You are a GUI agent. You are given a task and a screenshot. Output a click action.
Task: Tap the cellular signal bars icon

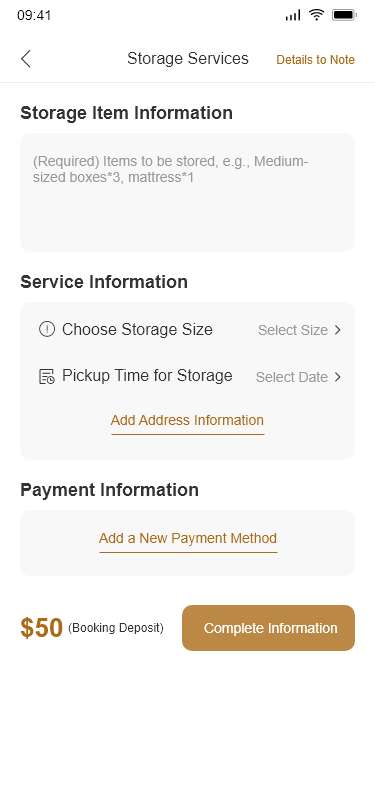[293, 16]
